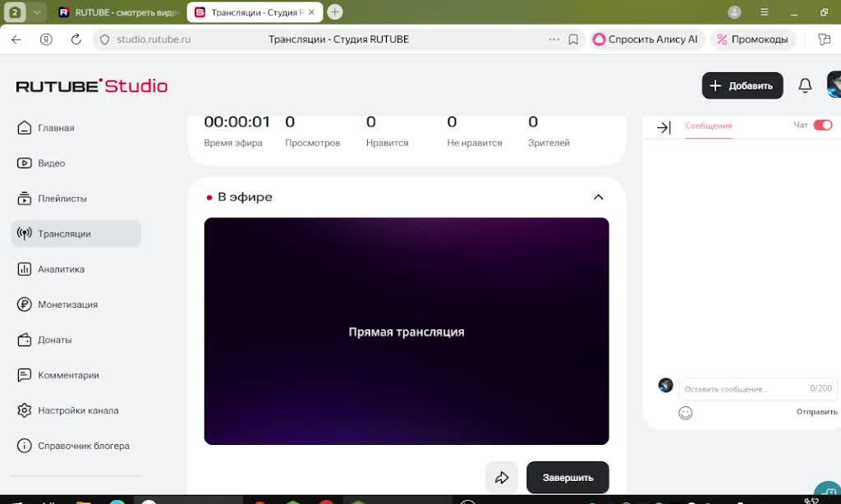The height and width of the screenshot is (504, 841).
Task: Click the live stream preview player
Action: [407, 332]
